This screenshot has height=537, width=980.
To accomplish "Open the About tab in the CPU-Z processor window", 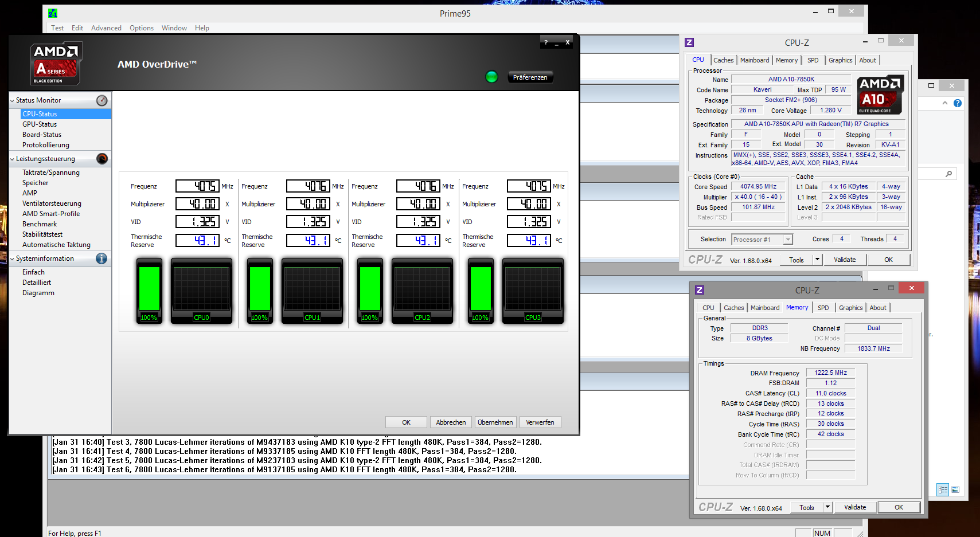I will click(868, 60).
